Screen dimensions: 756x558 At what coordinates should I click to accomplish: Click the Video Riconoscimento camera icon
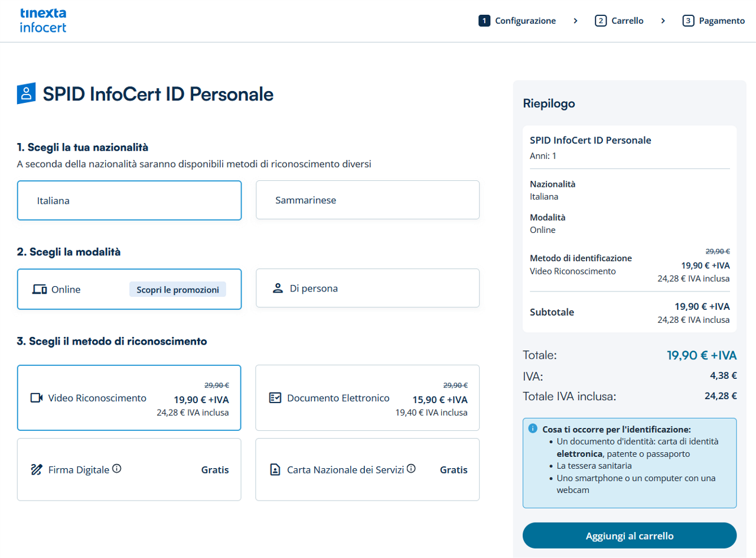pos(37,398)
